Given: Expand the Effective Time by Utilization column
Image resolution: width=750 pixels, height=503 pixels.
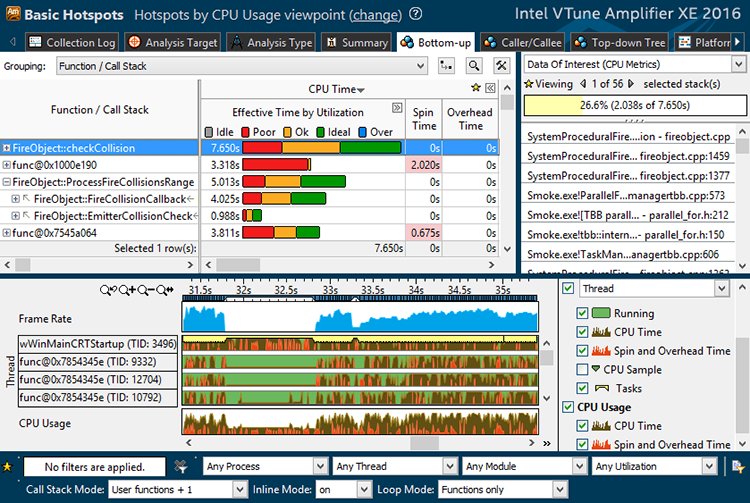Looking at the screenshot, I should [x=397, y=108].
